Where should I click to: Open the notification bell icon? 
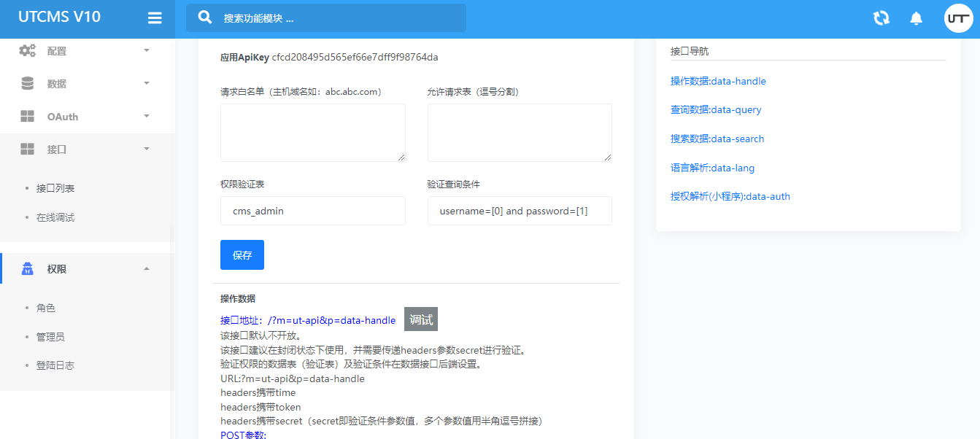click(916, 18)
